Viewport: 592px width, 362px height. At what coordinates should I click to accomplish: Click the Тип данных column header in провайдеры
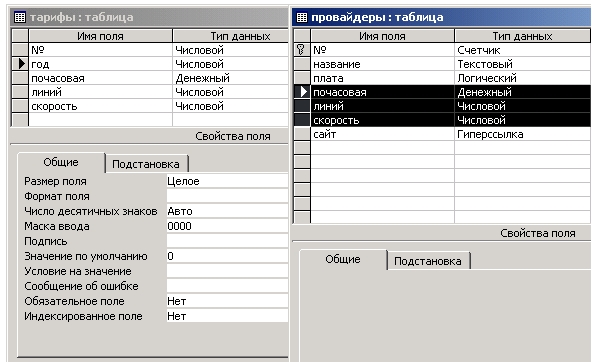(x=523, y=36)
